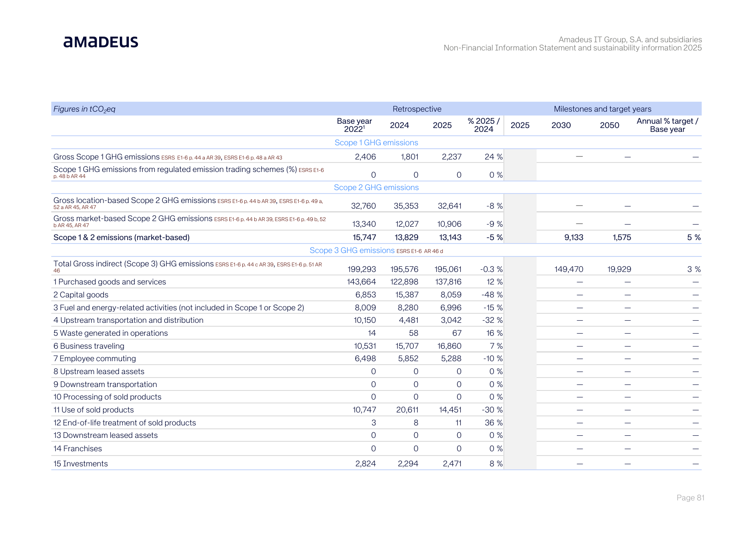The width and height of the screenshot is (756, 534).
Task: Select '2 Capital goods' row label
Action: [x=81, y=295]
